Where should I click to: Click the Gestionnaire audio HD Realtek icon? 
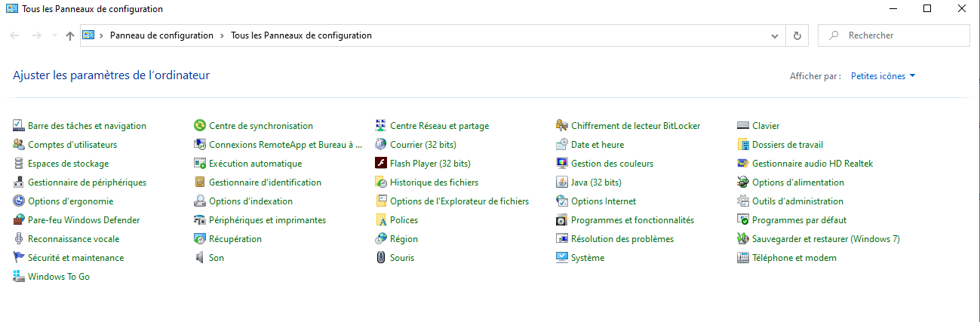point(743,164)
